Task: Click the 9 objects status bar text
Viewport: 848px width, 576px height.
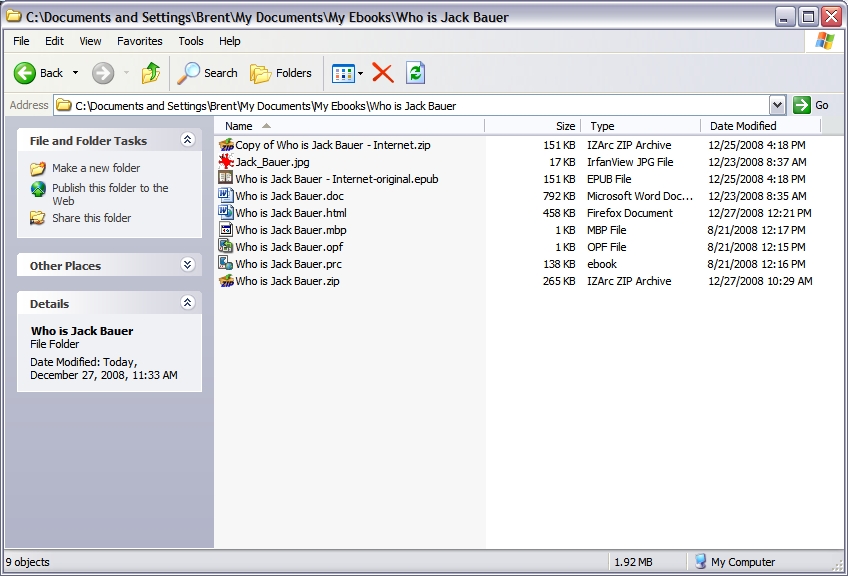Action: coord(28,562)
